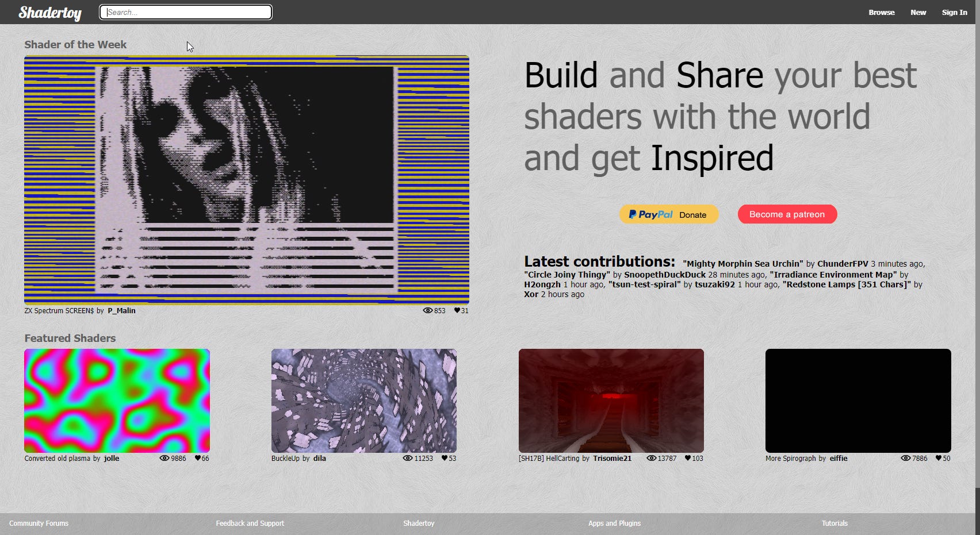Click the Shadertoy footer link
The image size is (980, 535).
pyautogui.click(x=419, y=523)
